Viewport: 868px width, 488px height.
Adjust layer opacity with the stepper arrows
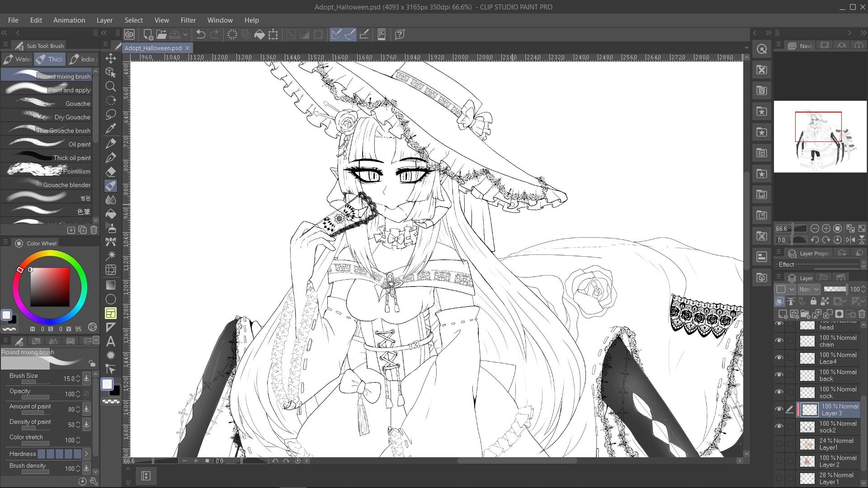click(x=863, y=289)
